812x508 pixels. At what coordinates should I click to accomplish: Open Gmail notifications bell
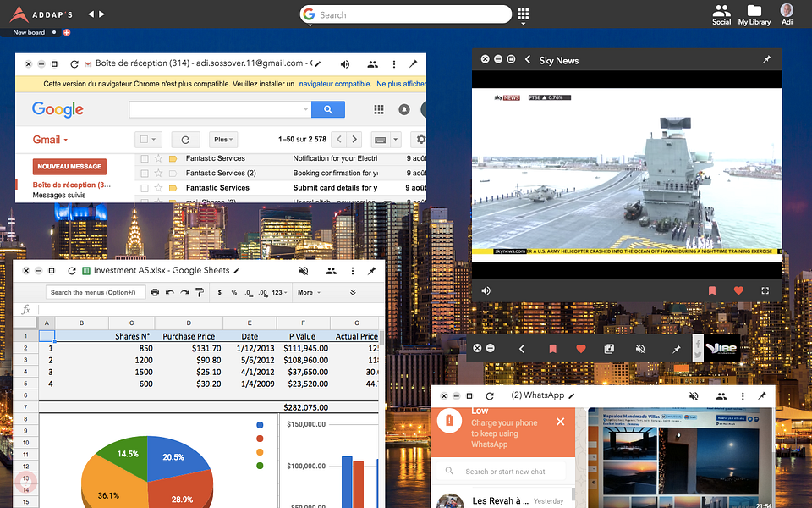404,109
